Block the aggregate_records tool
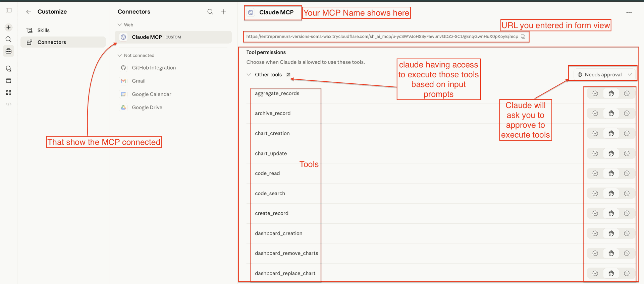 tap(627, 93)
